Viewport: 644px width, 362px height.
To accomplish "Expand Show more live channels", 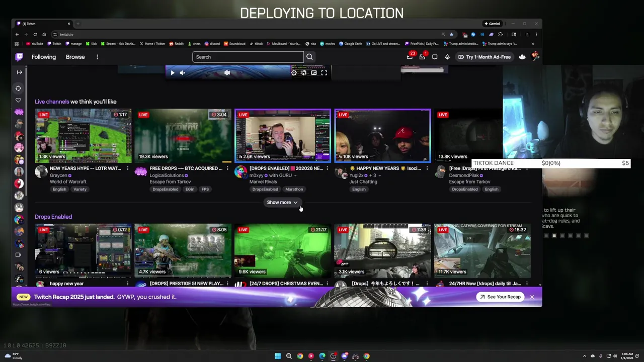I will click(x=282, y=202).
